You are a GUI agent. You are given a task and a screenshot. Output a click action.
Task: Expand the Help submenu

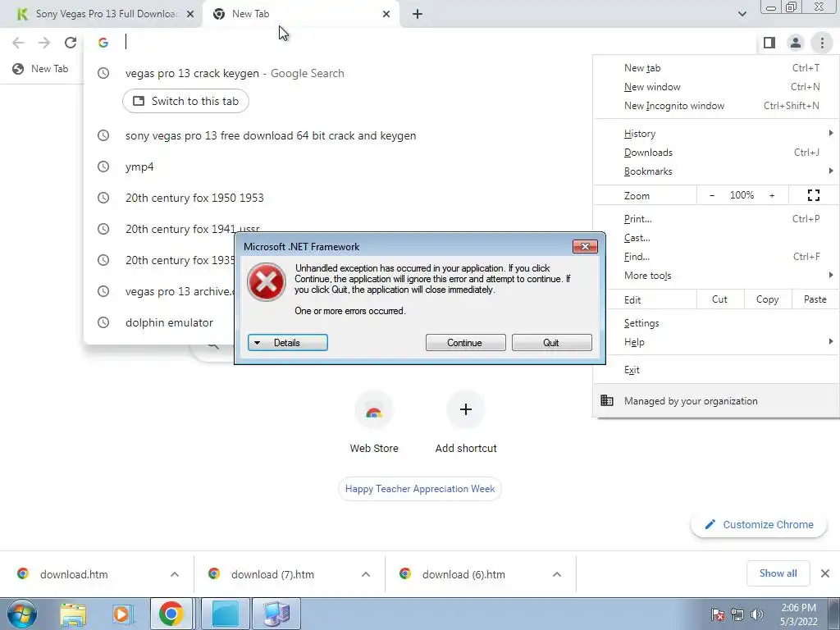click(x=716, y=342)
